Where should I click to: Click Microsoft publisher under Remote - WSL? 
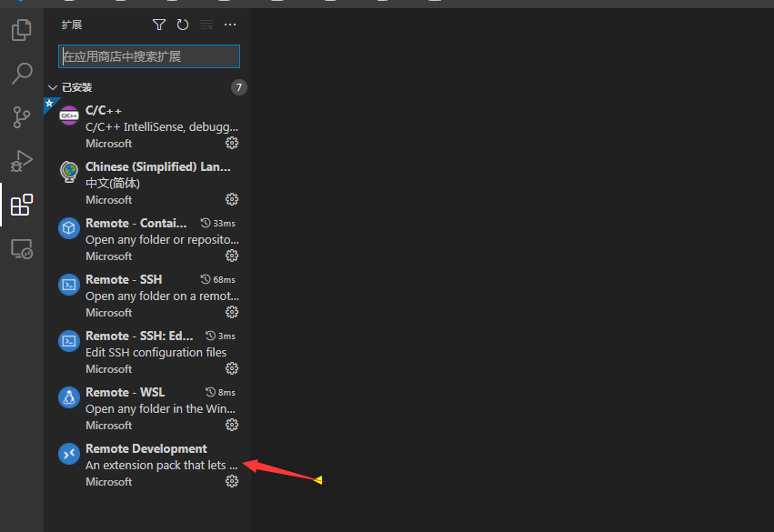[x=108, y=425]
